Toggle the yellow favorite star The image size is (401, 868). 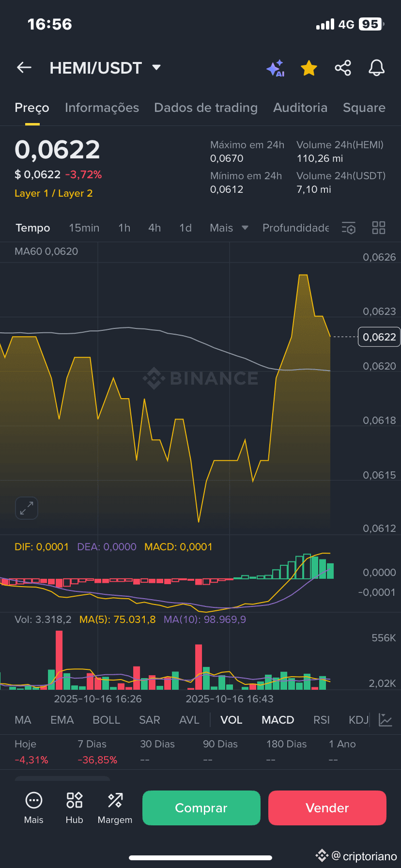[x=309, y=68]
